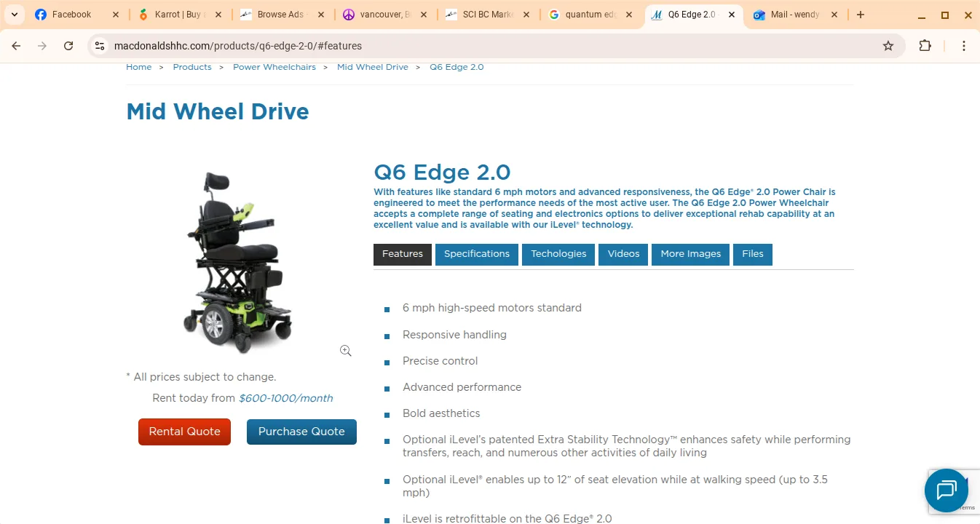Request a Rental Quote
The height and width of the screenshot is (524, 980).
184,432
